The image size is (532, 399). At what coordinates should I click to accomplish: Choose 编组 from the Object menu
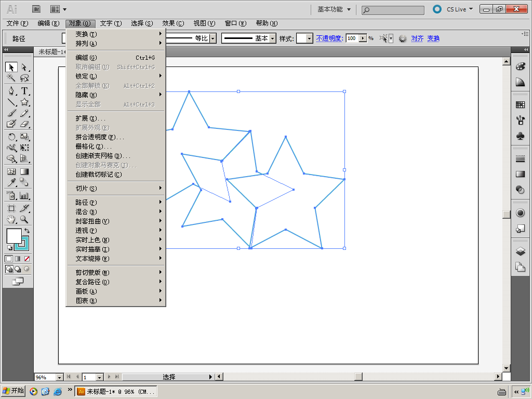(x=116, y=58)
